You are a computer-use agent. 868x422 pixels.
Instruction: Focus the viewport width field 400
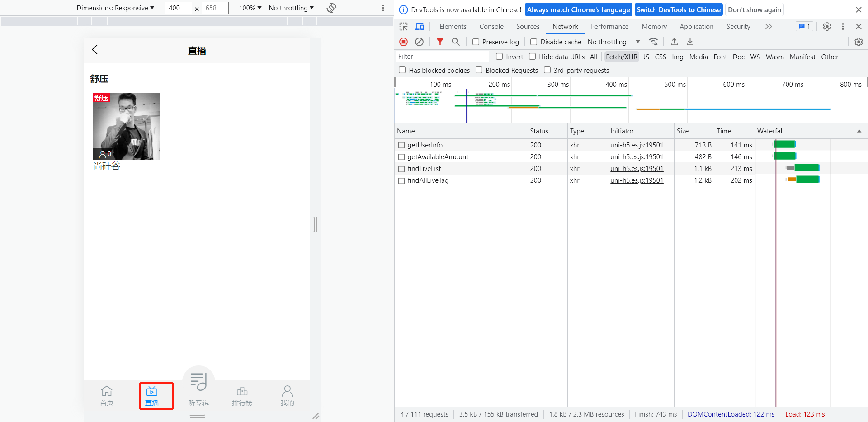click(178, 8)
